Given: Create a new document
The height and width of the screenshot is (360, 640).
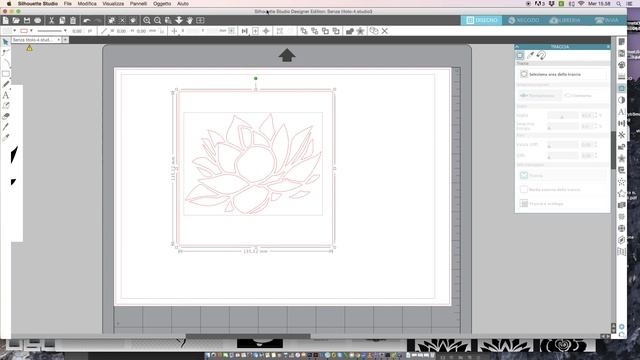Looking at the screenshot, I should [5, 20].
